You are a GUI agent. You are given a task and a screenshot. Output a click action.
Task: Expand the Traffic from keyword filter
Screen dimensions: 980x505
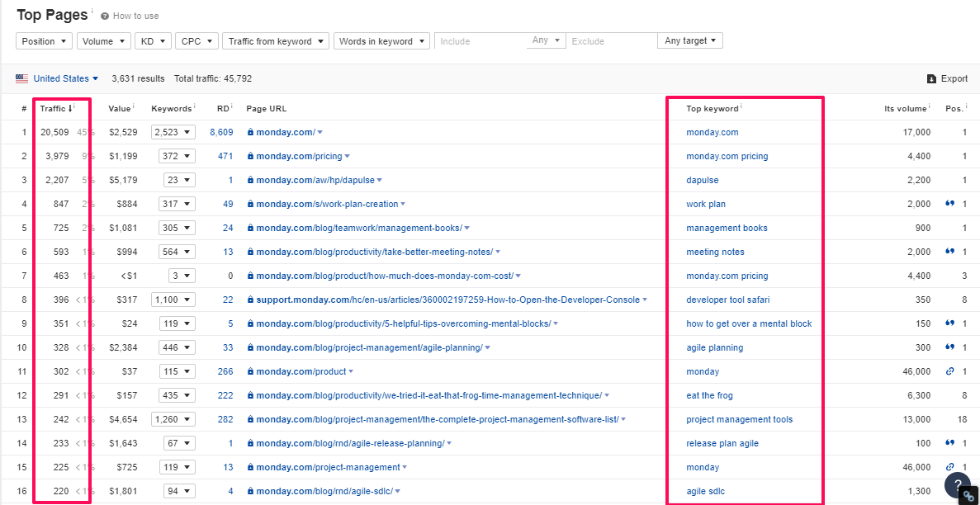click(x=275, y=41)
